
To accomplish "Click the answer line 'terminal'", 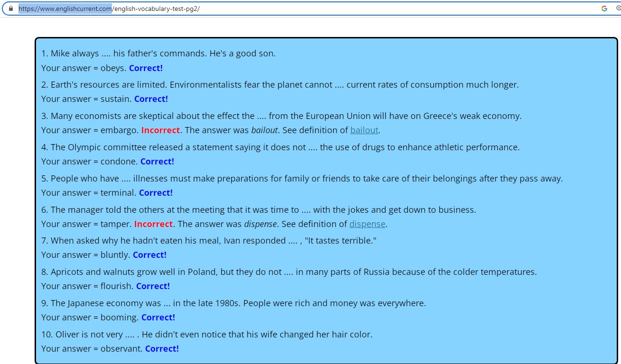I will 107,193.
